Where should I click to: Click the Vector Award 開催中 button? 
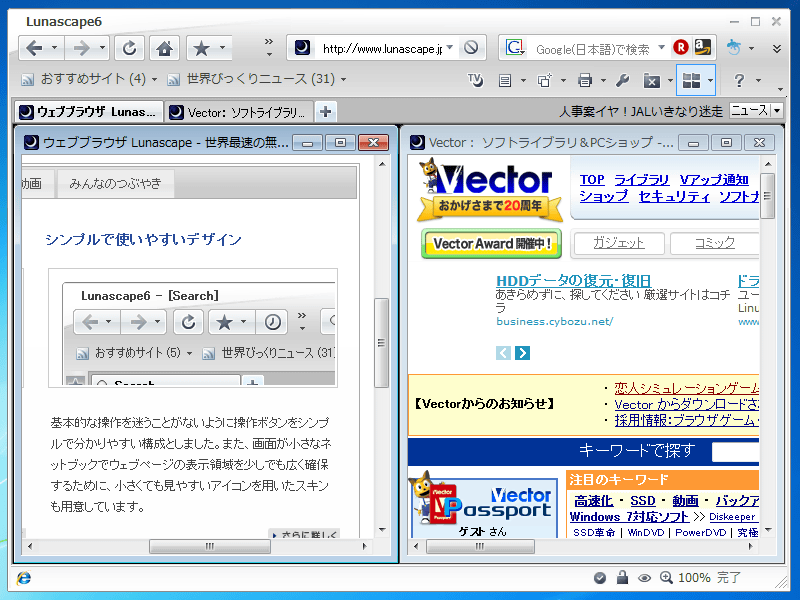(491, 244)
